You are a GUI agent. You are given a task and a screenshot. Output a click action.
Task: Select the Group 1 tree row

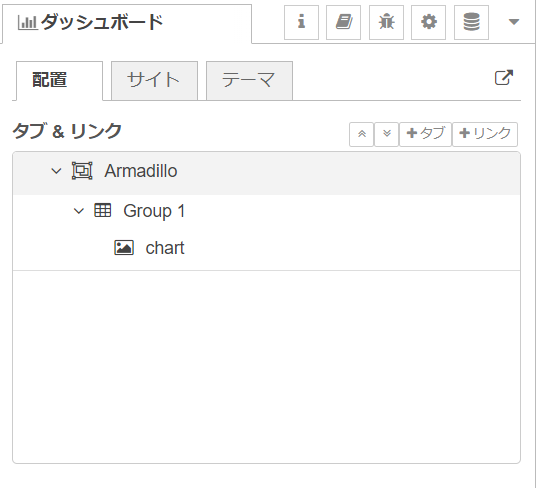click(x=266, y=211)
